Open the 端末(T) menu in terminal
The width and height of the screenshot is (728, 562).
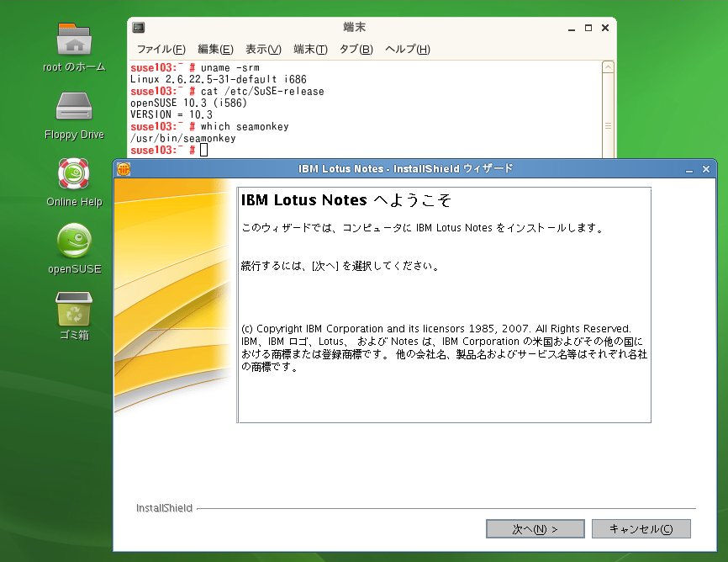coord(310,49)
